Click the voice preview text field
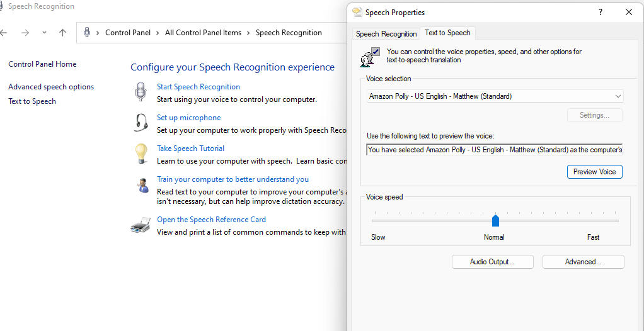The height and width of the screenshot is (331, 644). point(494,150)
